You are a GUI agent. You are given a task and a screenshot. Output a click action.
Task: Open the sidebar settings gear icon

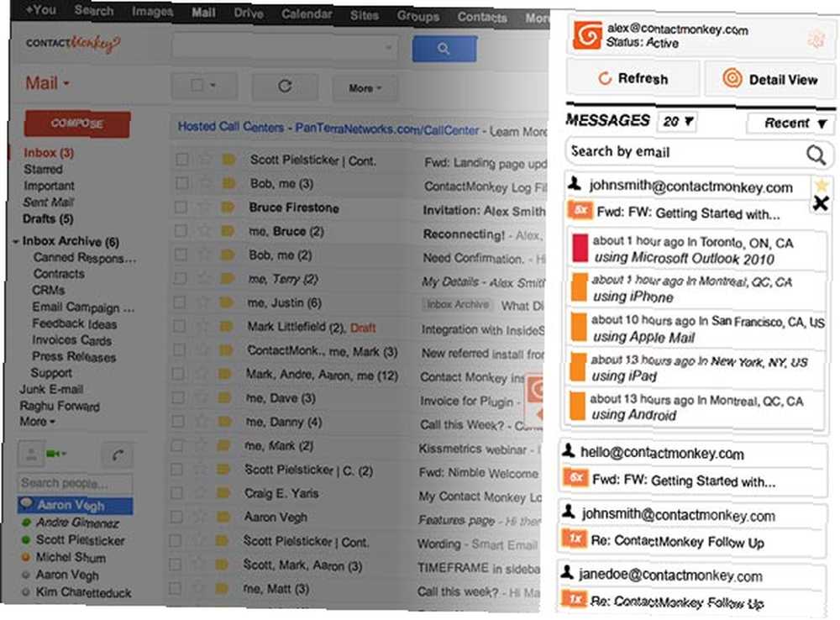point(816,39)
